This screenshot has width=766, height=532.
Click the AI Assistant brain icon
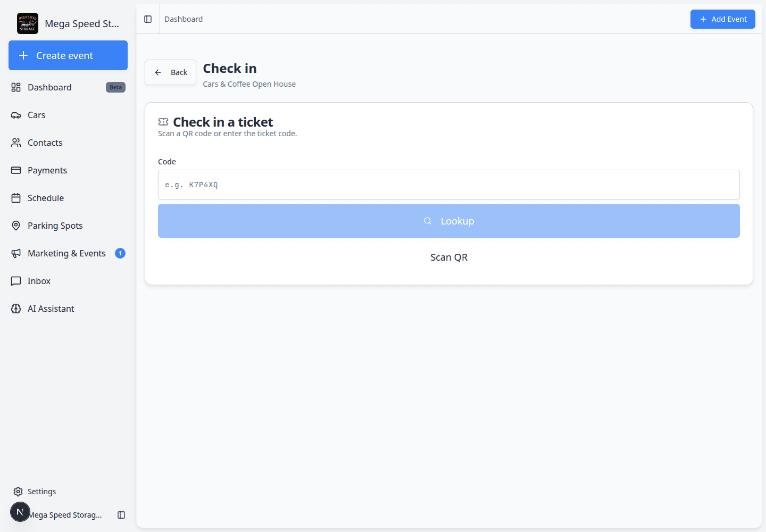[16, 309]
